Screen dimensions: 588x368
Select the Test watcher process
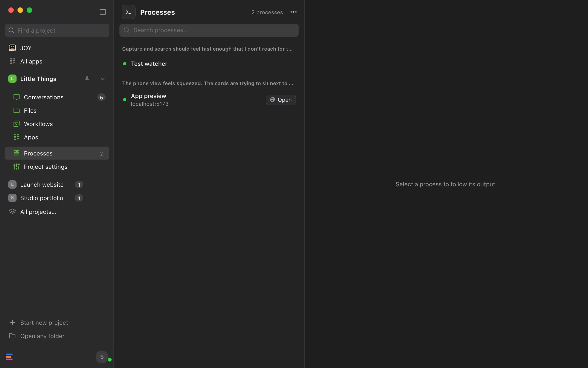pyautogui.click(x=209, y=63)
